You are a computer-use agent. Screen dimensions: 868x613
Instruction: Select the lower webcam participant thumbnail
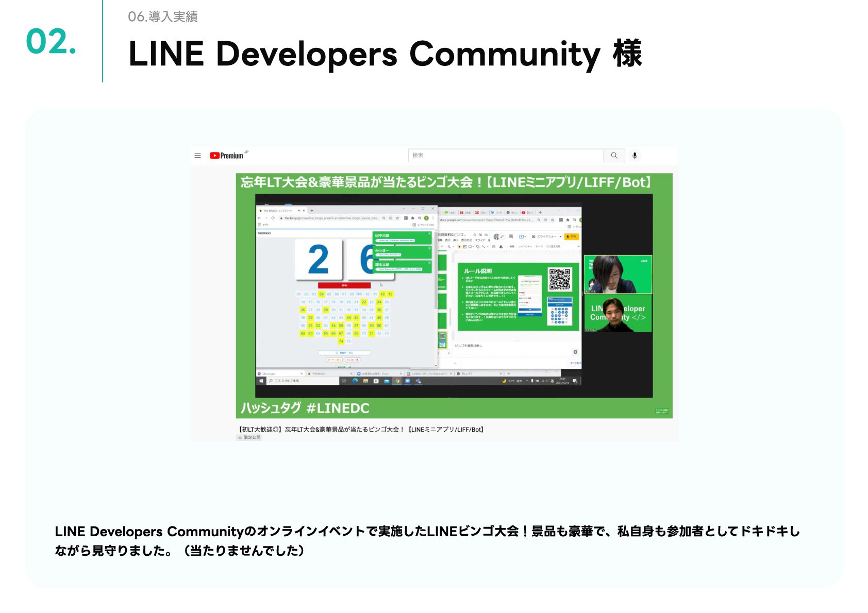[x=618, y=313]
